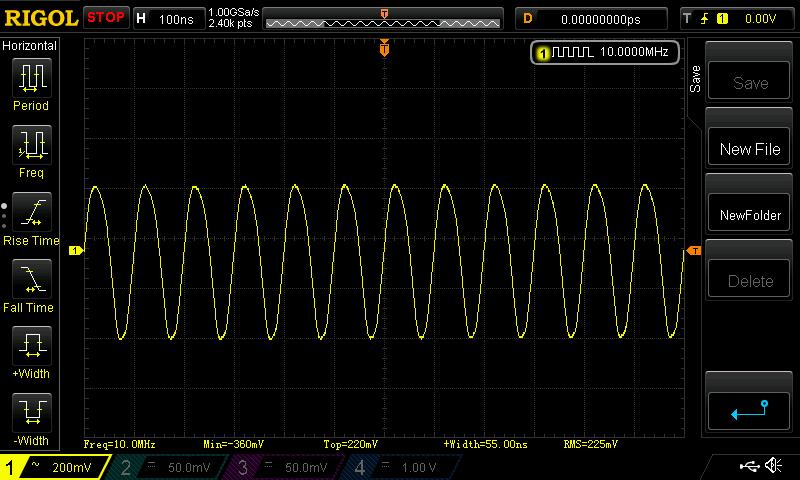This screenshot has height=480, width=800.
Task: Click the Horizontal menu header
Action: pyautogui.click(x=29, y=46)
